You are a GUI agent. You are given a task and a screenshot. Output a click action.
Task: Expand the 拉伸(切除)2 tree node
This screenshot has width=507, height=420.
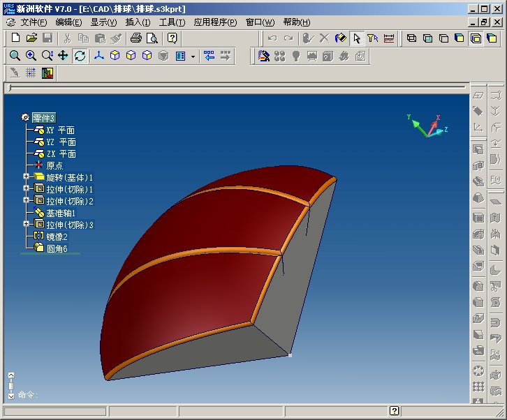[x=27, y=200]
